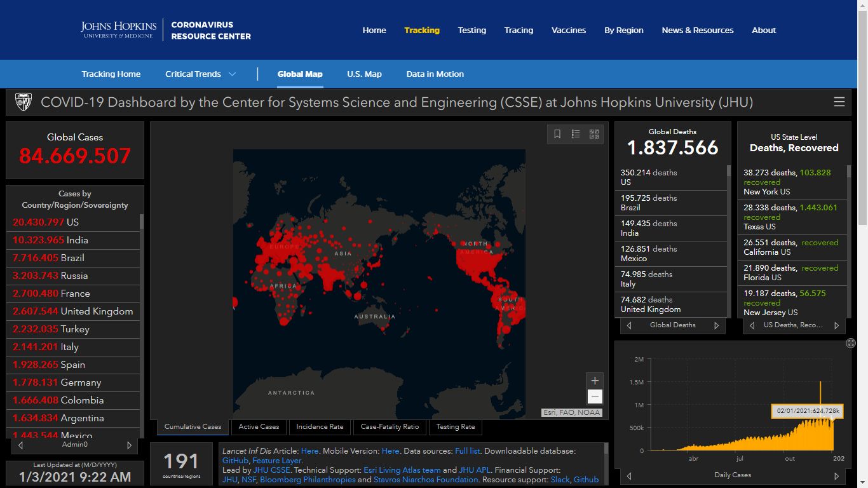Open the Home navigation item
Screen dimensions: 868x488
point(374,30)
